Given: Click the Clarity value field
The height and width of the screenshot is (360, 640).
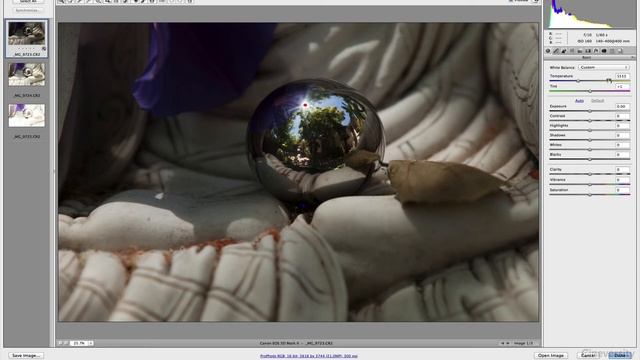Looking at the screenshot, I should point(622,169).
